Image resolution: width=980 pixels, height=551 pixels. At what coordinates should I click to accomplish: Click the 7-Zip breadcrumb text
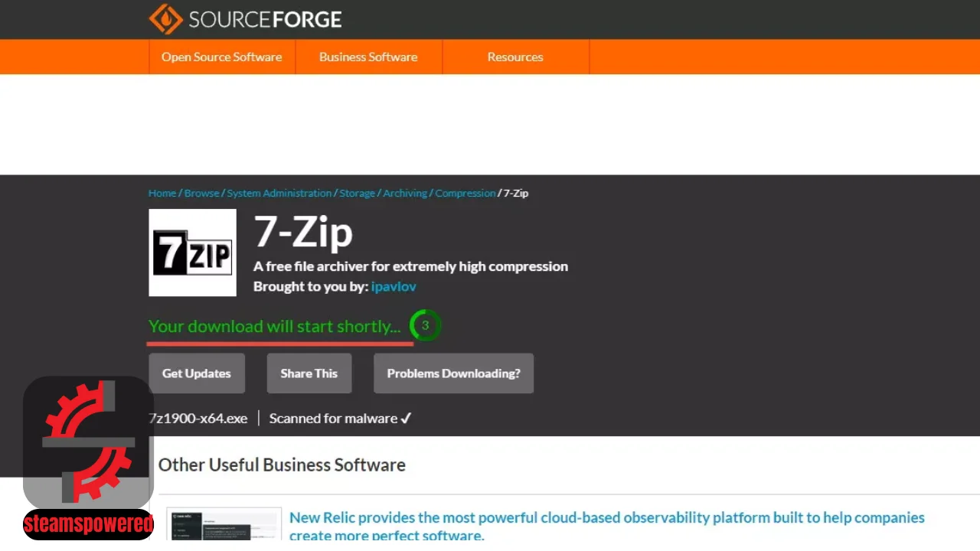pos(516,194)
